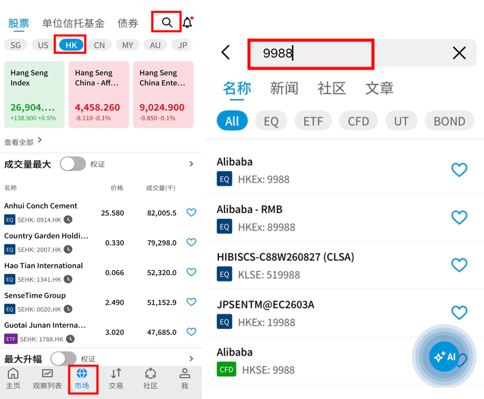484x399 pixels.
Task: Open Alibaba - RMB HKEx: 89988 result
Action: [344, 218]
